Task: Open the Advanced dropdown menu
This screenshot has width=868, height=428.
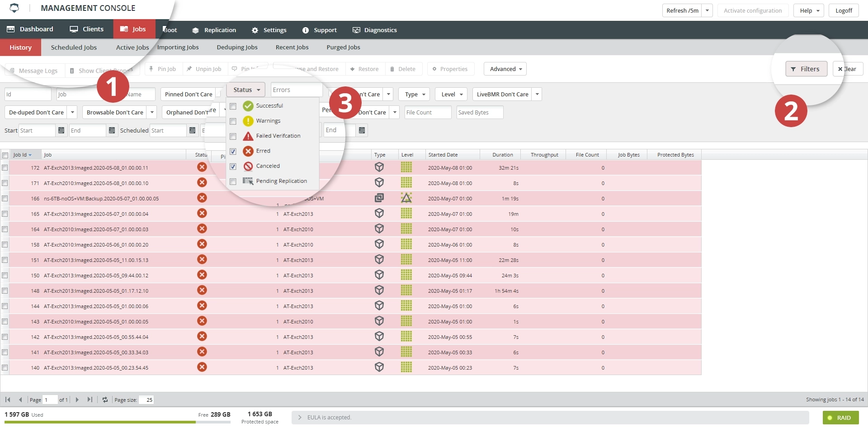Action: [505, 69]
